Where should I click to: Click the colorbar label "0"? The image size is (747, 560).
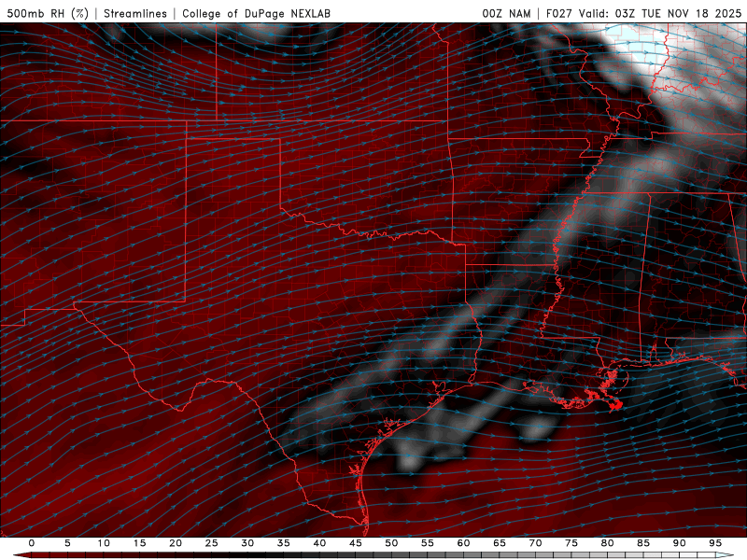click(x=32, y=543)
